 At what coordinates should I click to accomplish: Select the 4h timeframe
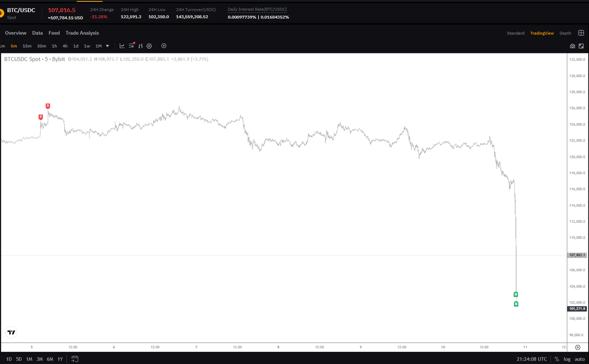(x=65, y=46)
